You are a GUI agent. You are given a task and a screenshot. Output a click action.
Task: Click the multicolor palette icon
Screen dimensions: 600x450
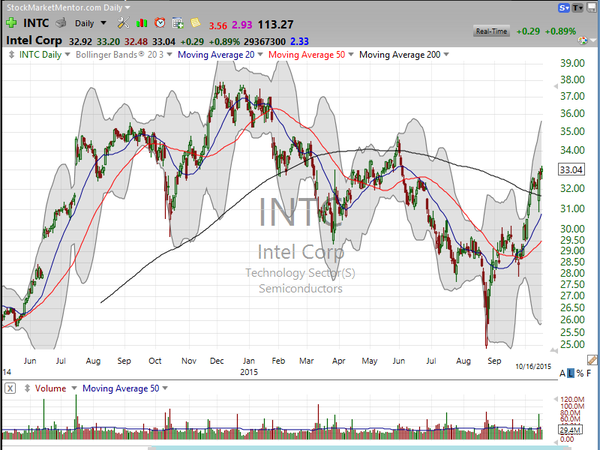click(x=583, y=41)
